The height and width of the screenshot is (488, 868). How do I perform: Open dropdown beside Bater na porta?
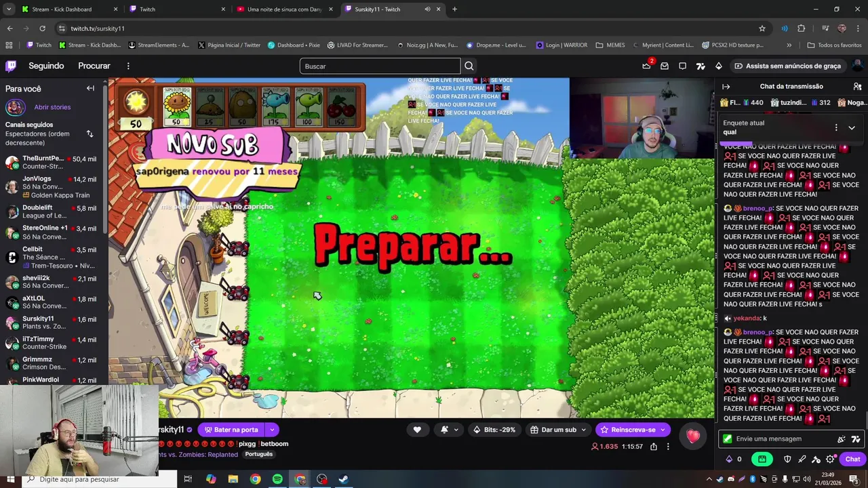(x=272, y=430)
